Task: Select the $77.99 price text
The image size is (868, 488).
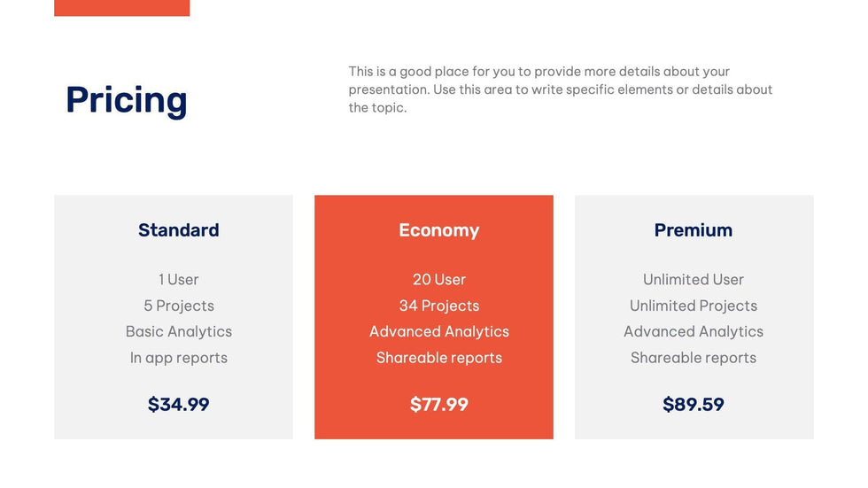Action: click(x=438, y=405)
